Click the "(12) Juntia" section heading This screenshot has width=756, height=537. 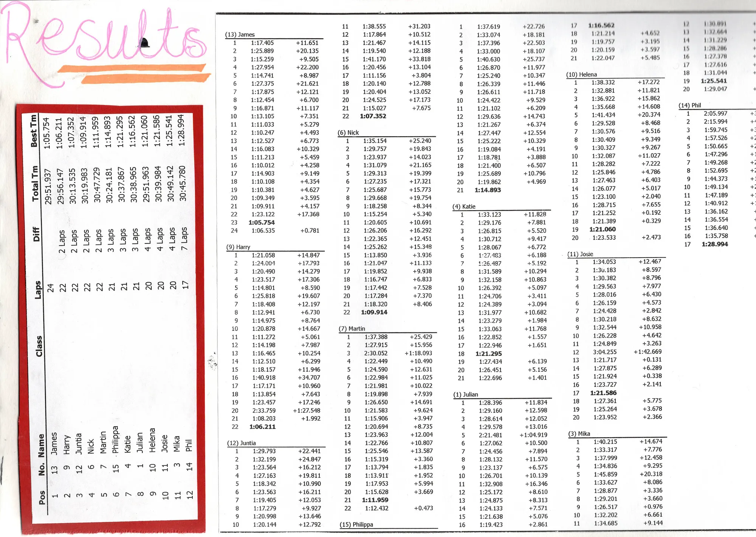241,443
